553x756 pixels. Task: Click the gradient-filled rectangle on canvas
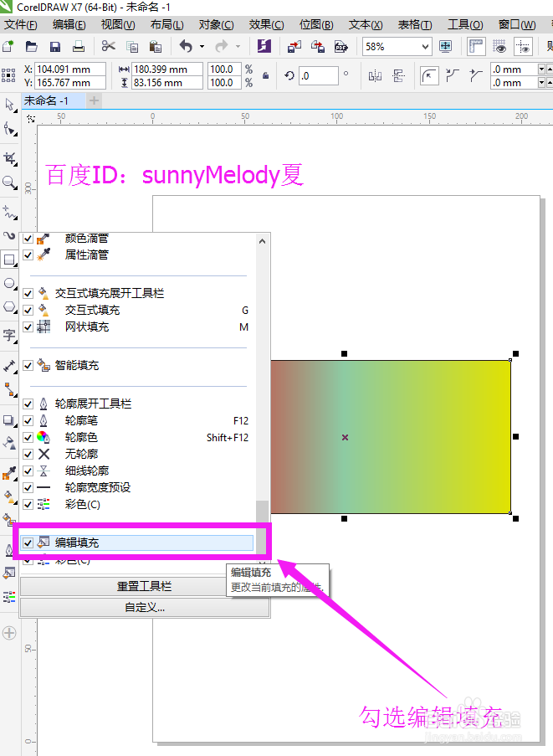click(x=391, y=437)
